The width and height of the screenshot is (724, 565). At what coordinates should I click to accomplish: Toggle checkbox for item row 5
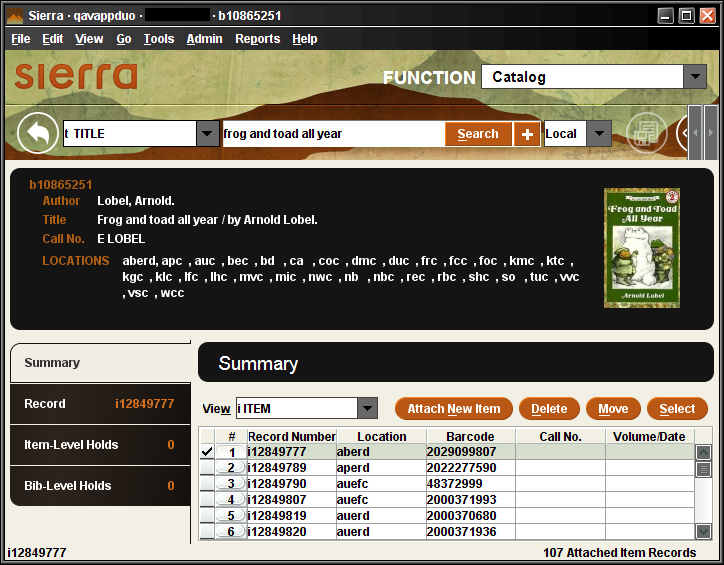coord(207,516)
